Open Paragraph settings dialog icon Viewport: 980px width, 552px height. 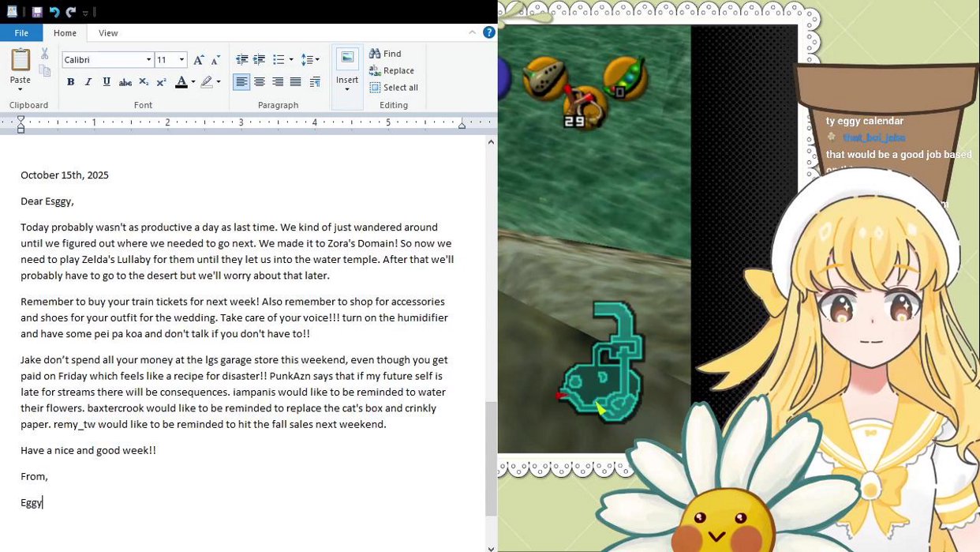[x=315, y=82]
